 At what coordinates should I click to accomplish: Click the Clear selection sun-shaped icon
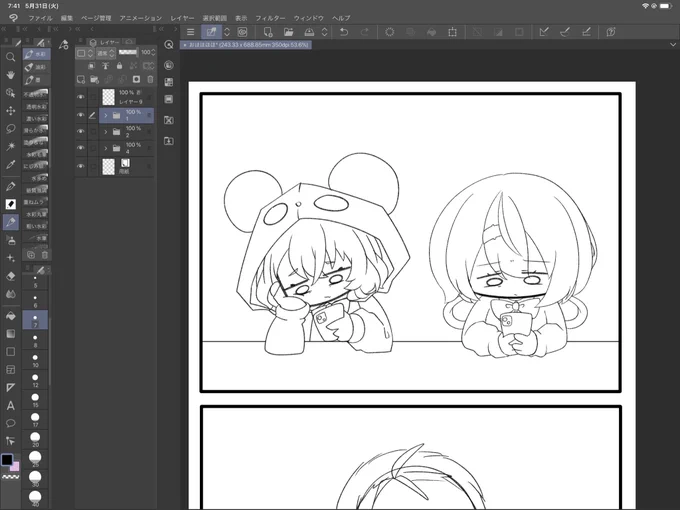pos(389,32)
